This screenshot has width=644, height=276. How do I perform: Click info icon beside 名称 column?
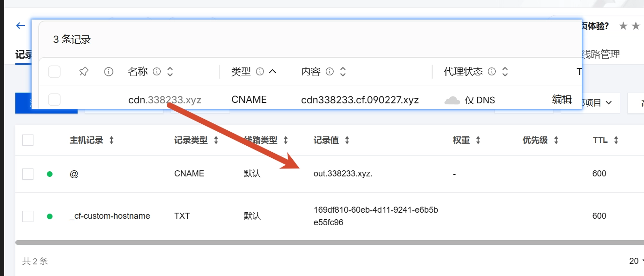[157, 72]
